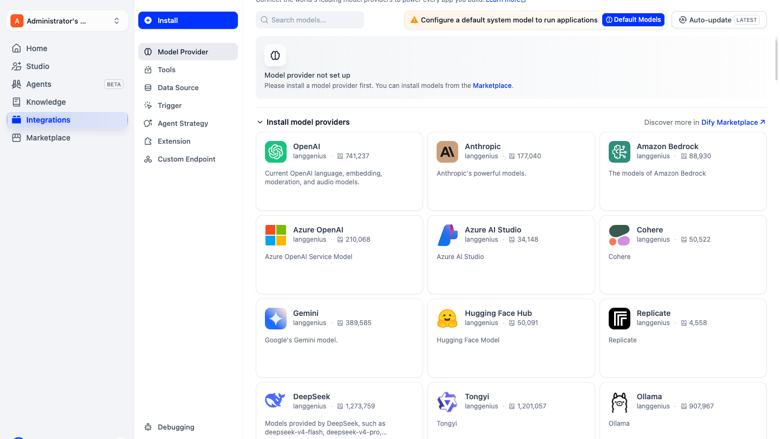
Task: Select Custom Endpoint menu item
Action: pyautogui.click(x=188, y=159)
